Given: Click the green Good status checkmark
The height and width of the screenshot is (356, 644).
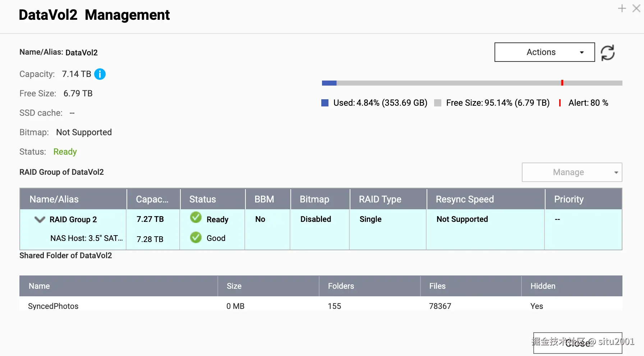Looking at the screenshot, I should 196,237.
